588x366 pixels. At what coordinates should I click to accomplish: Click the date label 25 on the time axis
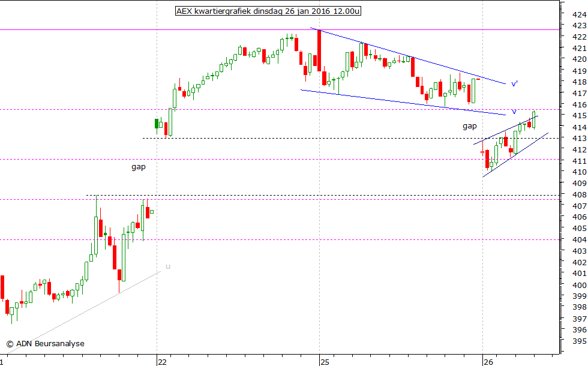325,362
